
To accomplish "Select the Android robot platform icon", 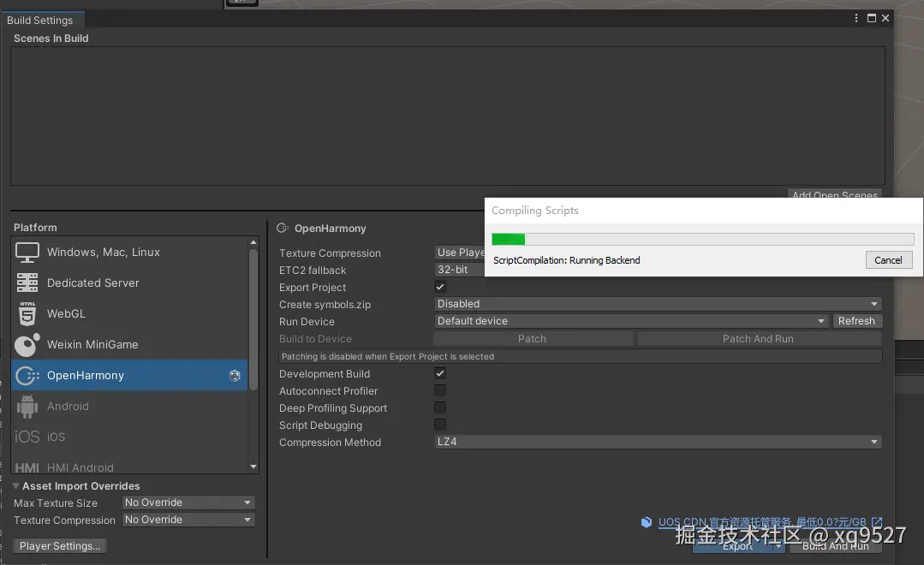I will [x=27, y=407].
